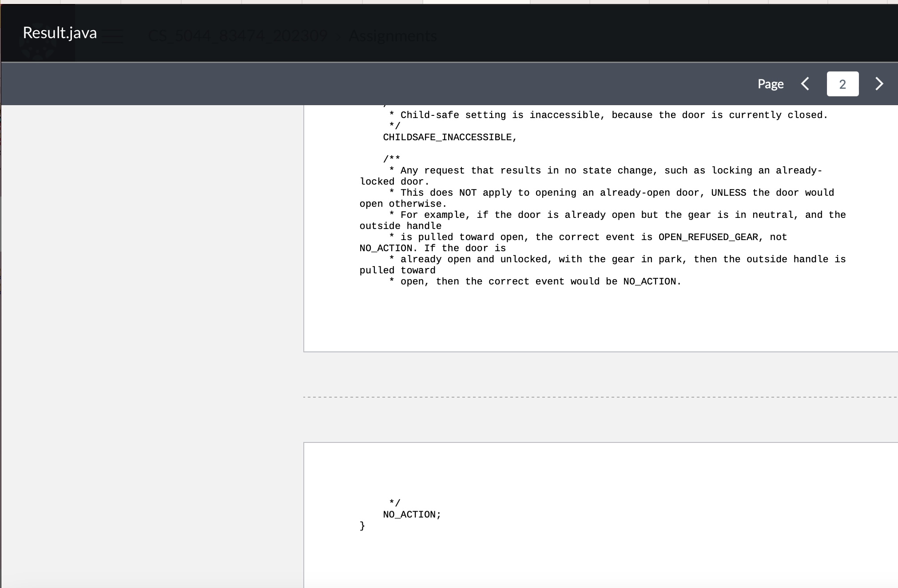This screenshot has height=588, width=898.
Task: Click the dashed page separator line
Action: 600,397
